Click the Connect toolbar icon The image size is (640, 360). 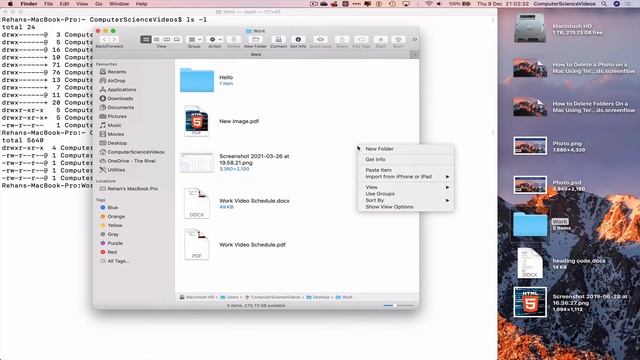pos(278,40)
